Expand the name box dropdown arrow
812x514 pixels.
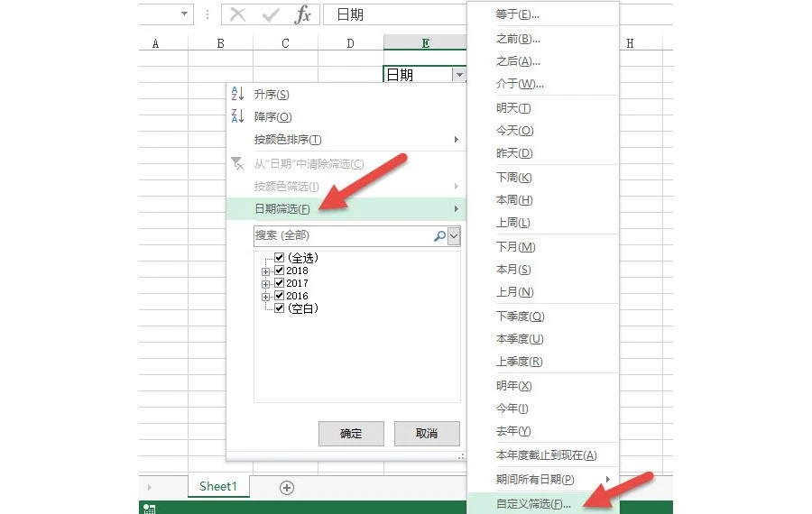pyautogui.click(x=184, y=14)
